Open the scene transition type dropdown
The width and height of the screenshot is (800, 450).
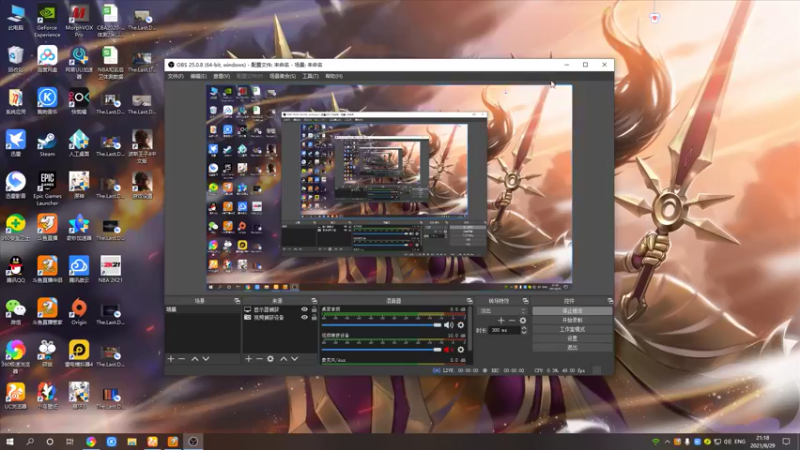pos(502,311)
